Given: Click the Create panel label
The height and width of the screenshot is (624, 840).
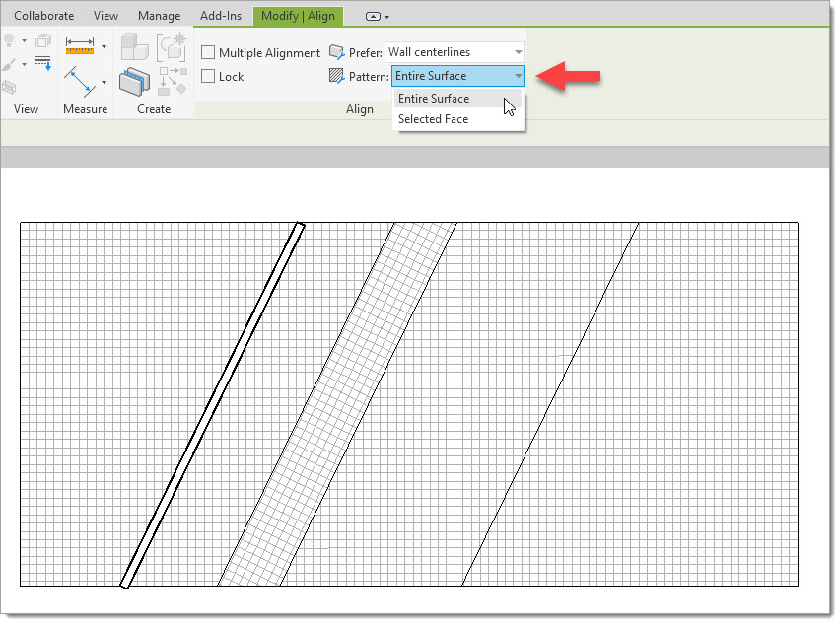Looking at the screenshot, I should (x=154, y=109).
